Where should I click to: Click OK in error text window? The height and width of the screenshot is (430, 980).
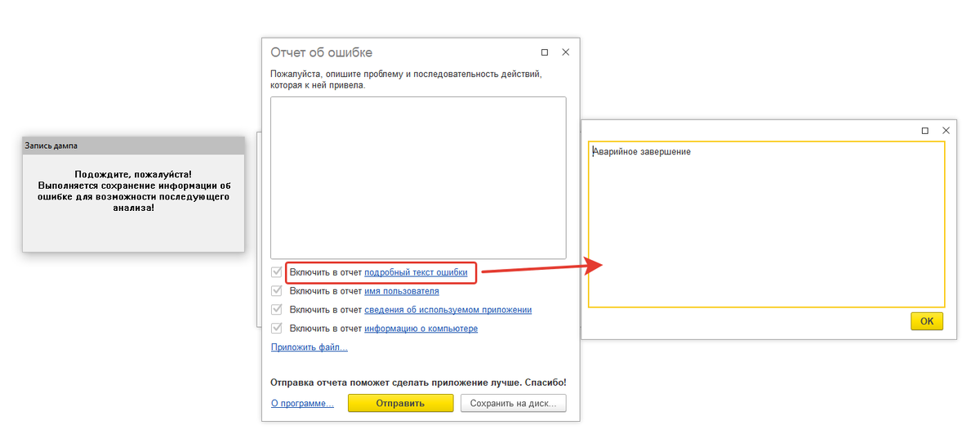(927, 321)
